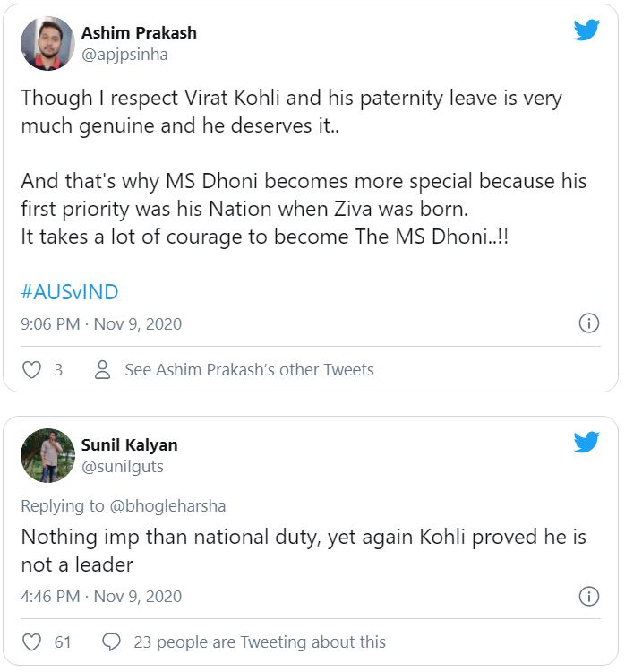Open info icon on Sunil Kalyan's tweet
The height and width of the screenshot is (672, 625).
588,596
